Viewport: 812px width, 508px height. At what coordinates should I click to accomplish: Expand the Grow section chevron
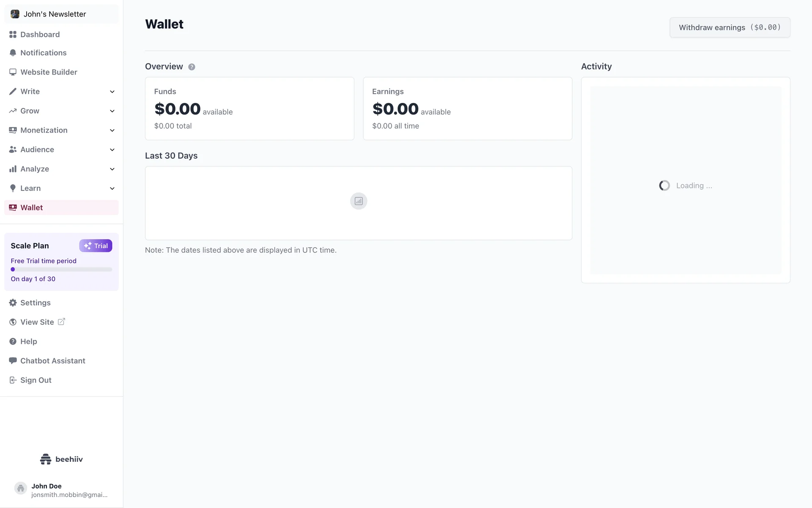coord(112,111)
